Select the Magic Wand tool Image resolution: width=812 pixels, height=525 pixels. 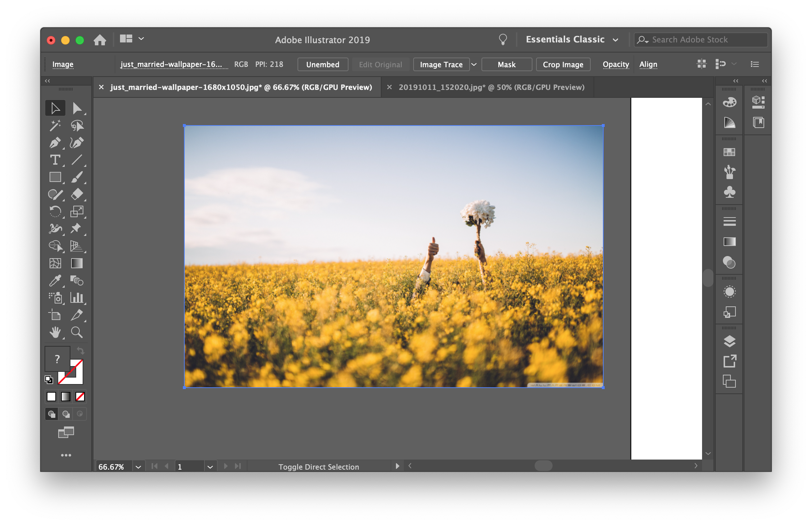[x=55, y=125]
